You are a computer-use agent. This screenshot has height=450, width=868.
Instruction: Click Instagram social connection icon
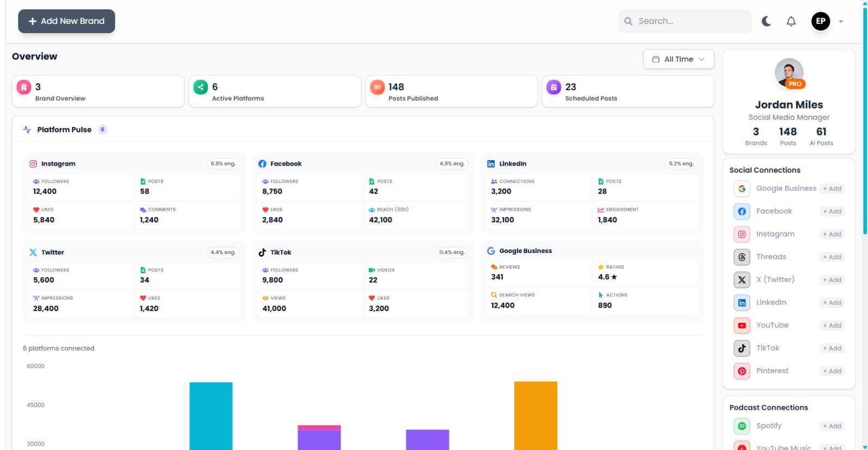click(x=742, y=234)
